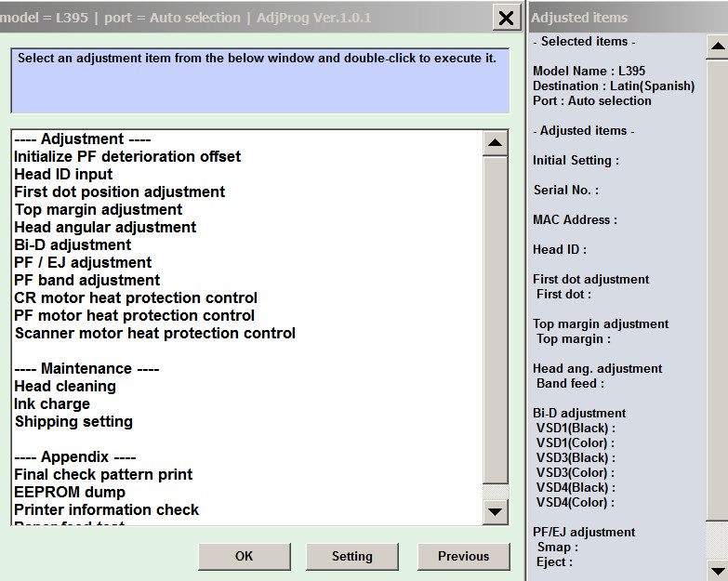Screen dimensions: 728x581
Task: Click the AdjProg title bar text
Action: (186, 18)
